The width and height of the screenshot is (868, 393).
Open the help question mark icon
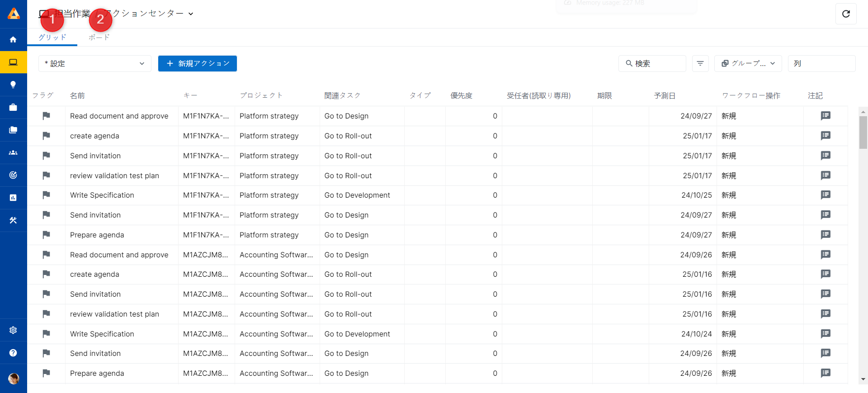click(13, 353)
